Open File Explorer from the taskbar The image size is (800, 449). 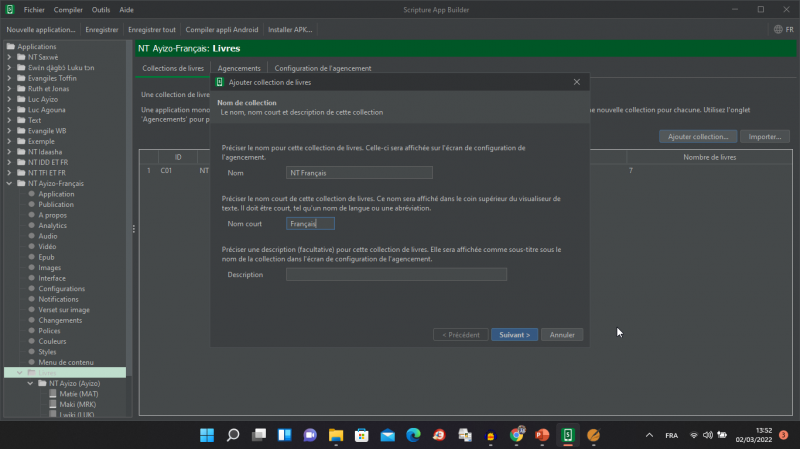(x=336, y=435)
